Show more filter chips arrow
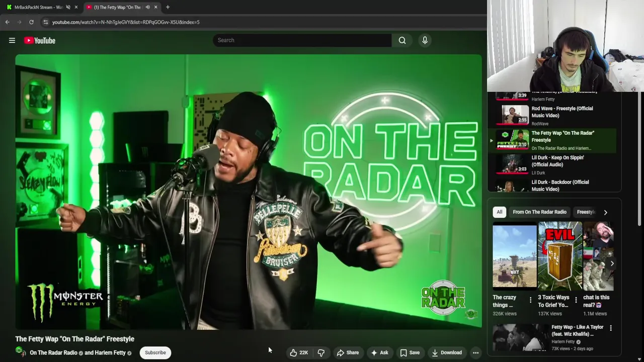The height and width of the screenshot is (362, 644). click(605, 212)
